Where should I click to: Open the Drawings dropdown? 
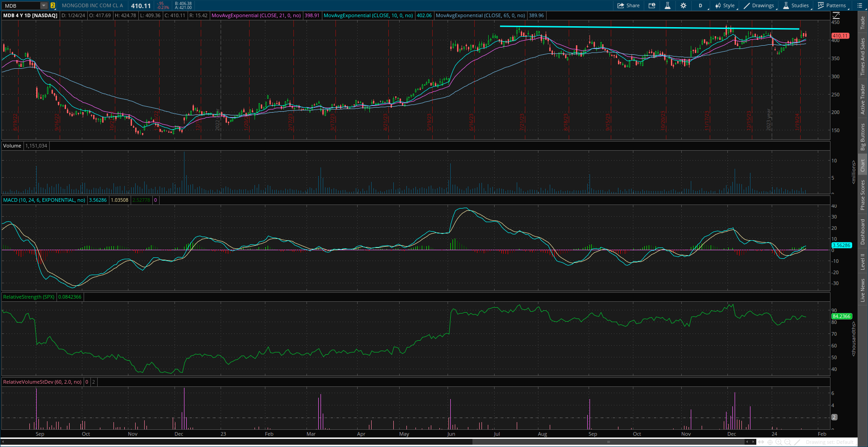759,5
